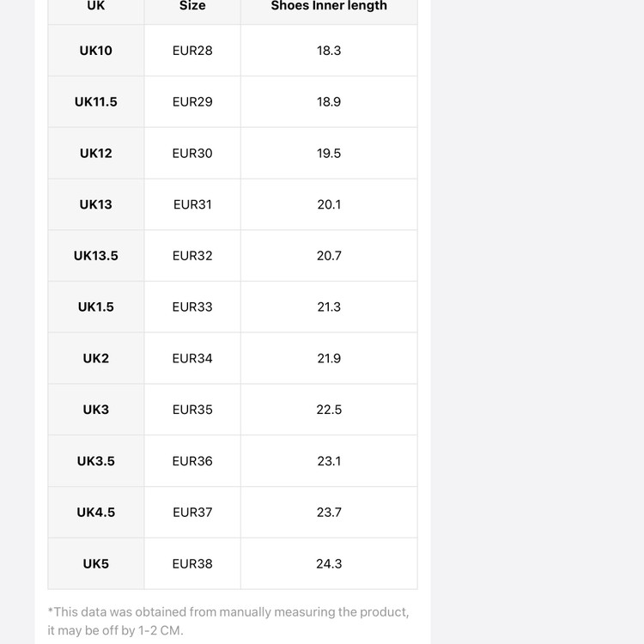Select the UK13.5 row header
The image size is (644, 644).
click(95, 256)
